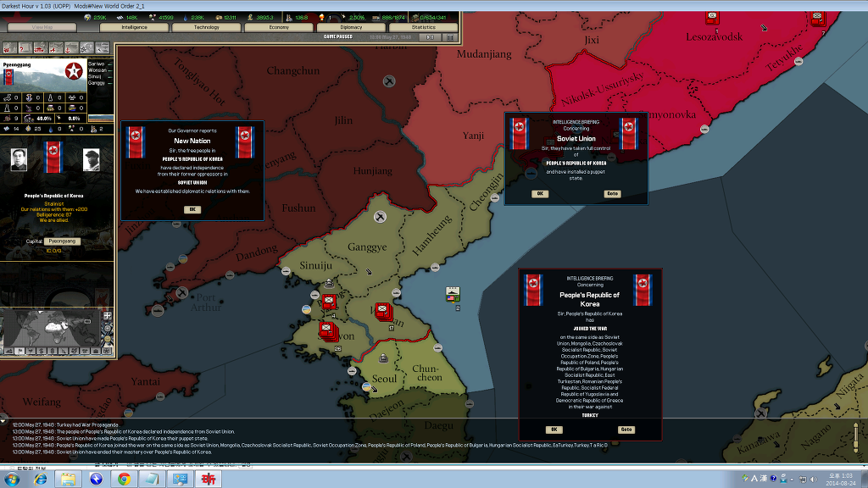Image resolution: width=868 pixels, height=488 pixels.
Task: Open the Economy tab
Action: point(279,27)
